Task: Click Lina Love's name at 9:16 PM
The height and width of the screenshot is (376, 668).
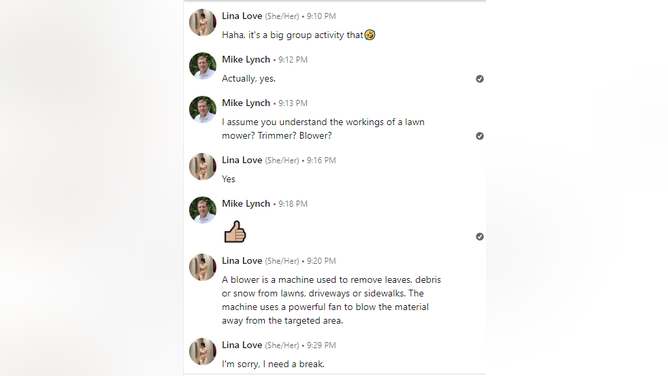Action: point(242,160)
